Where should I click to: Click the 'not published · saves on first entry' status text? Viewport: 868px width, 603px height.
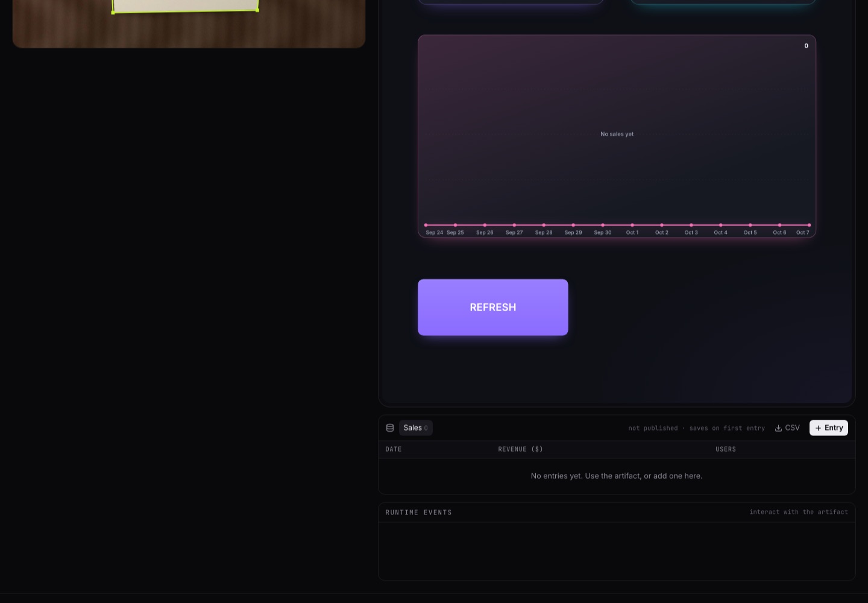(x=697, y=428)
